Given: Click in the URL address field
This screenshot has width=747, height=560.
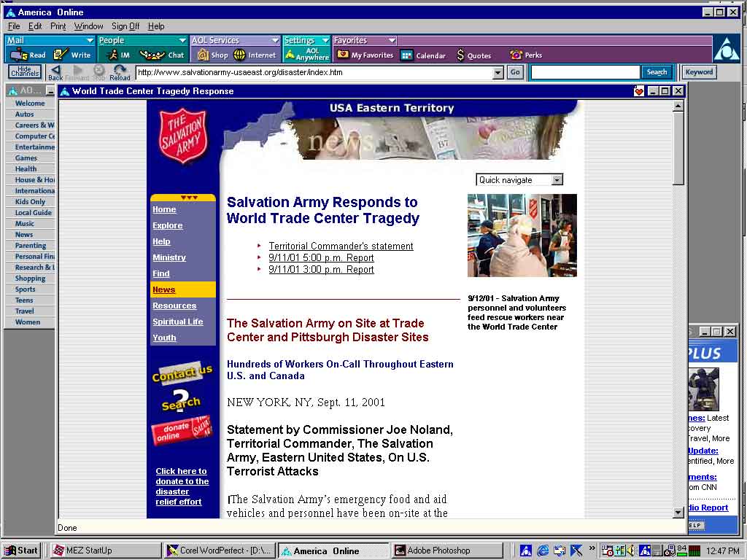Looking at the screenshot, I should tap(314, 72).
